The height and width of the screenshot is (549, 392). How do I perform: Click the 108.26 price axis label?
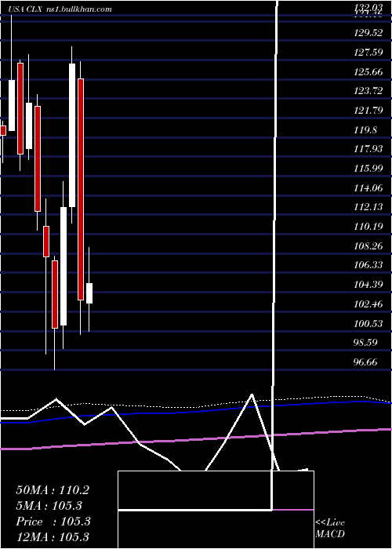[x=368, y=246]
